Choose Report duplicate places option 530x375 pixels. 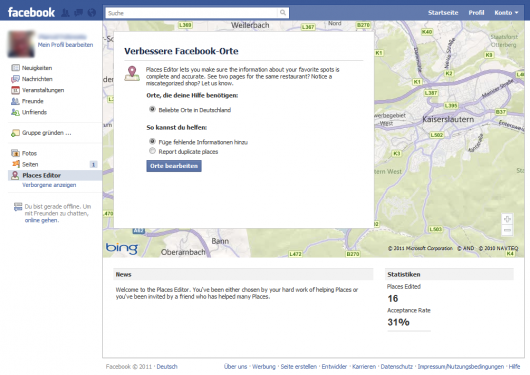click(152, 151)
